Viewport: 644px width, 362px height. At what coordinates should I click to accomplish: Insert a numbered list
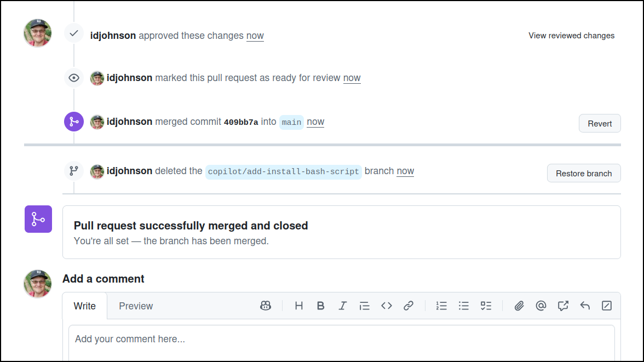441,306
